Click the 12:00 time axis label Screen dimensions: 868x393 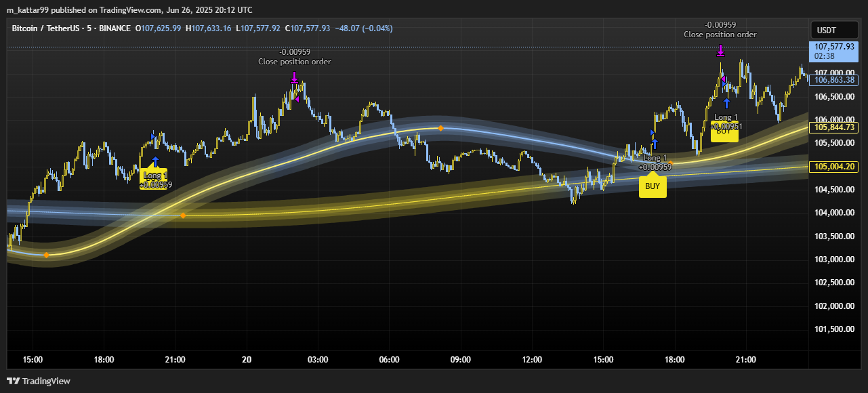(532, 360)
